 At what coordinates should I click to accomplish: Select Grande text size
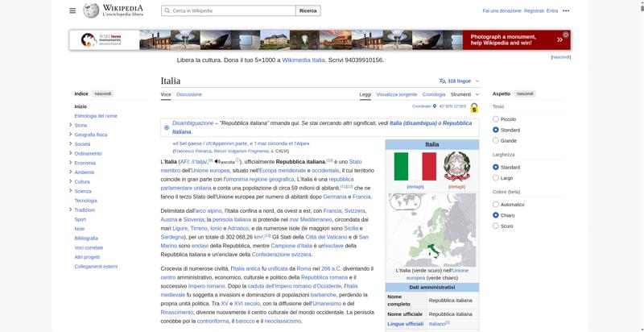click(496, 140)
